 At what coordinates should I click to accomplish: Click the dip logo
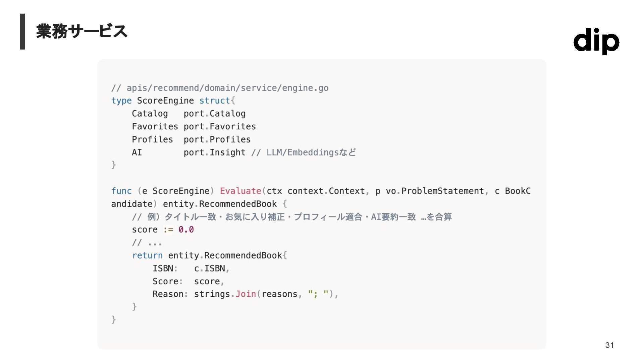tap(596, 41)
